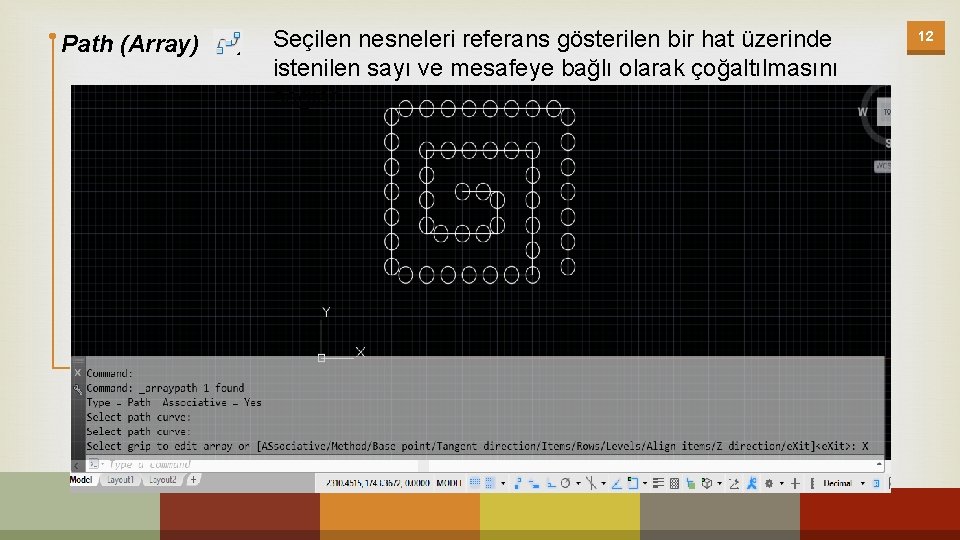Click the workspace switching gear icon
The image size is (960, 540).
769,483
